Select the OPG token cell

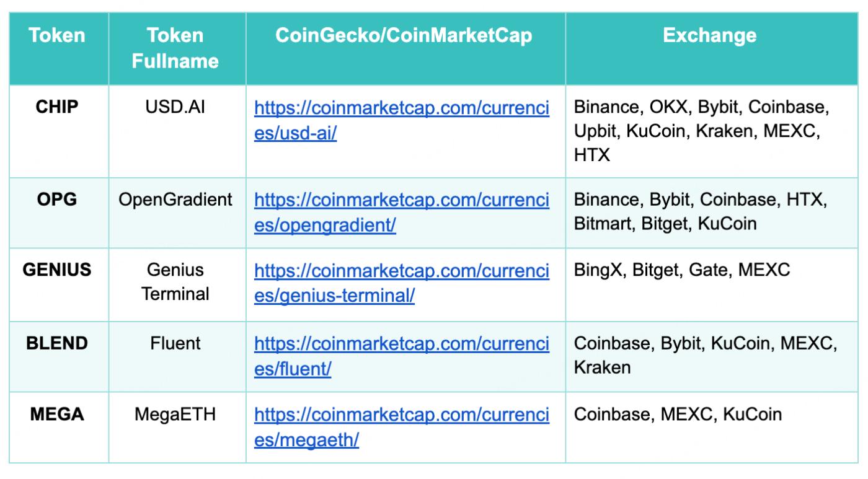click(x=57, y=200)
